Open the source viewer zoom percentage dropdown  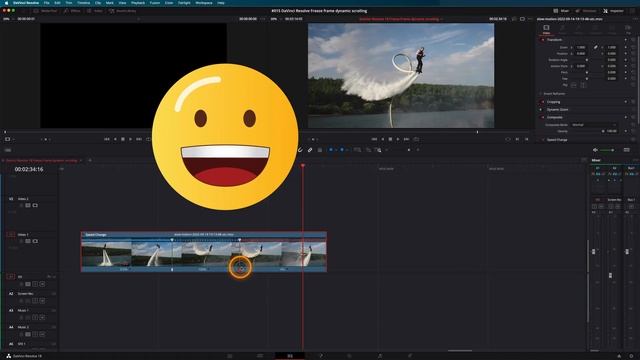pos(8,19)
